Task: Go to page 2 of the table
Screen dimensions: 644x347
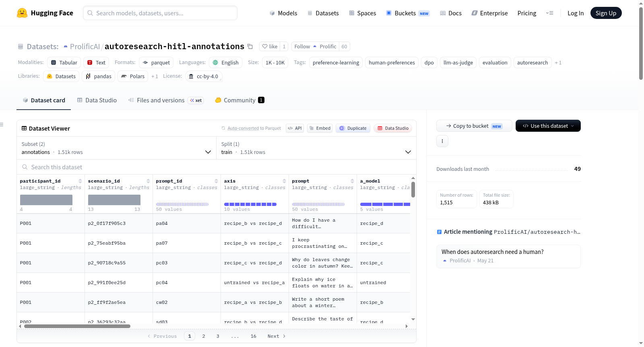Action: [x=204, y=336]
